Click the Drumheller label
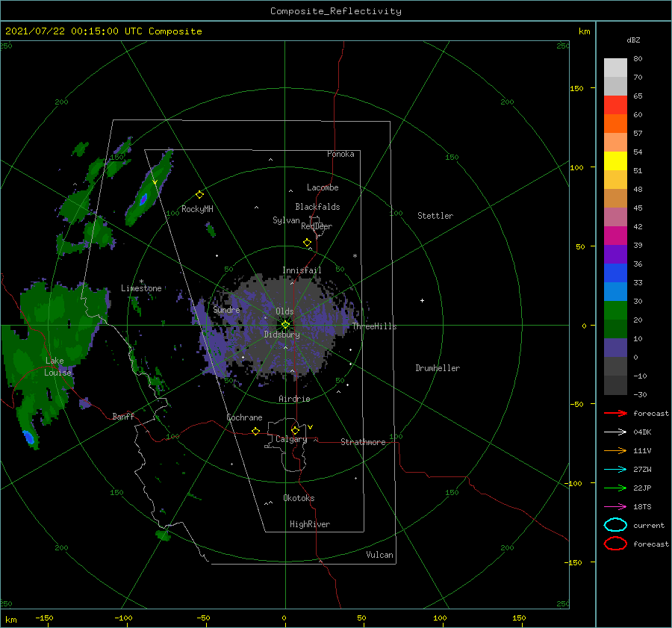The height and width of the screenshot is (628, 672). click(438, 368)
